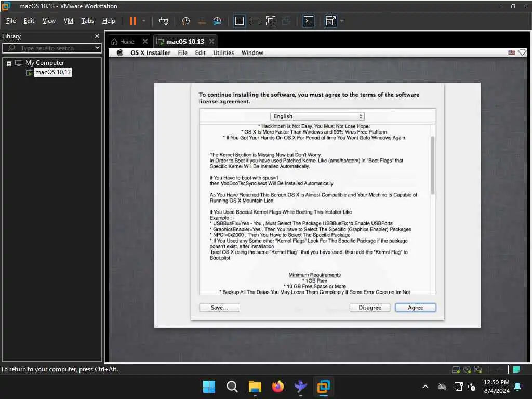Open the guest installer Edit menu
The height and width of the screenshot is (399, 532).
200,53
